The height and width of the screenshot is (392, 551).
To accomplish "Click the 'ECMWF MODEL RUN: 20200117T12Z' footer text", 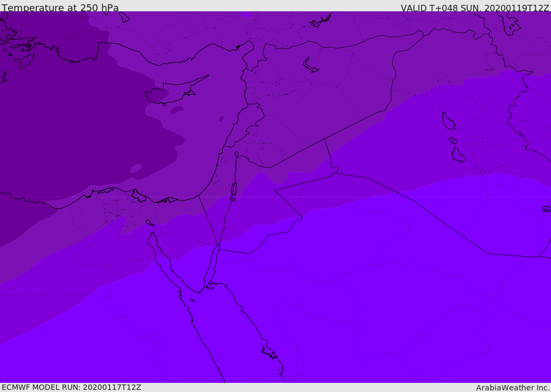I will click(x=72, y=387).
